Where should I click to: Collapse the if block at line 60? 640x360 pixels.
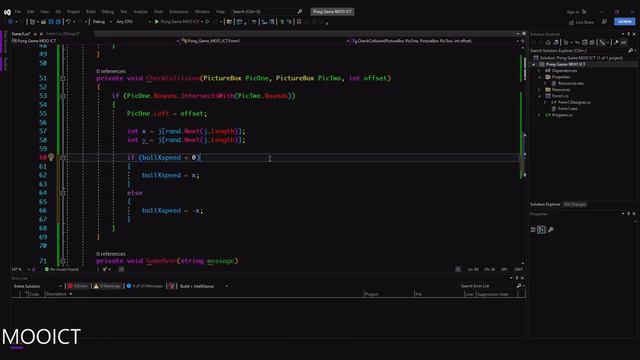tap(62, 158)
